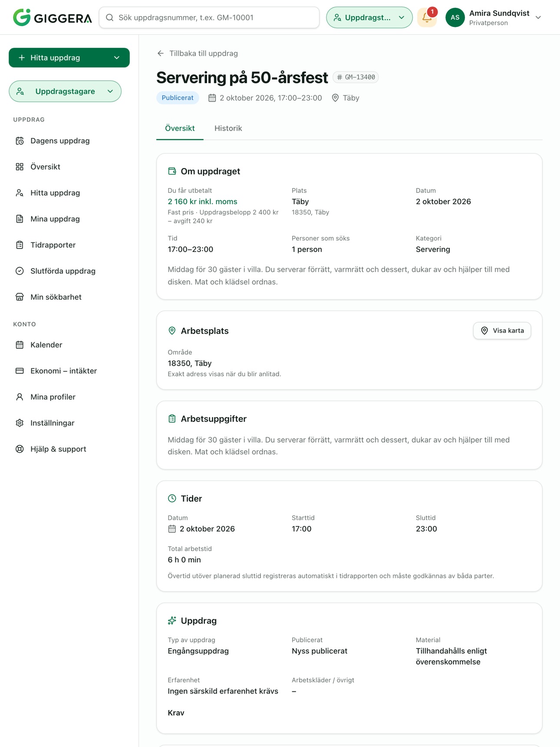Click the Hjälp & support lifebuoy icon

click(20, 449)
